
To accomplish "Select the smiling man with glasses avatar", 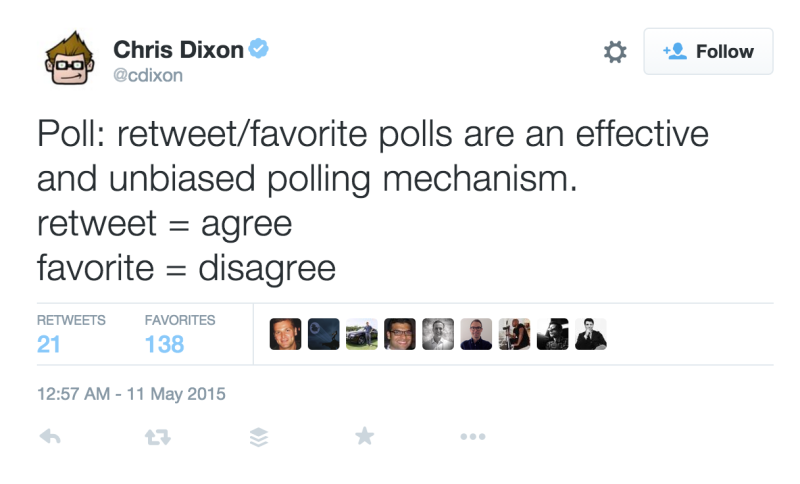I will [x=400, y=334].
